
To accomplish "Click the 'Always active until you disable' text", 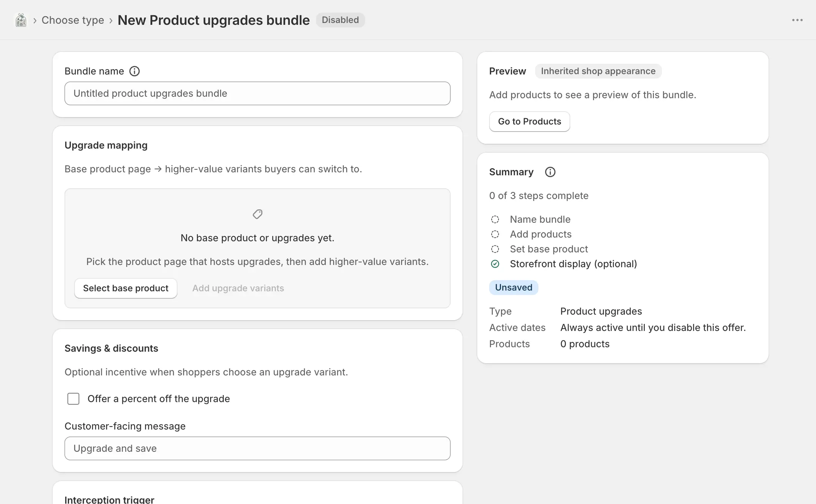I will [653, 328].
